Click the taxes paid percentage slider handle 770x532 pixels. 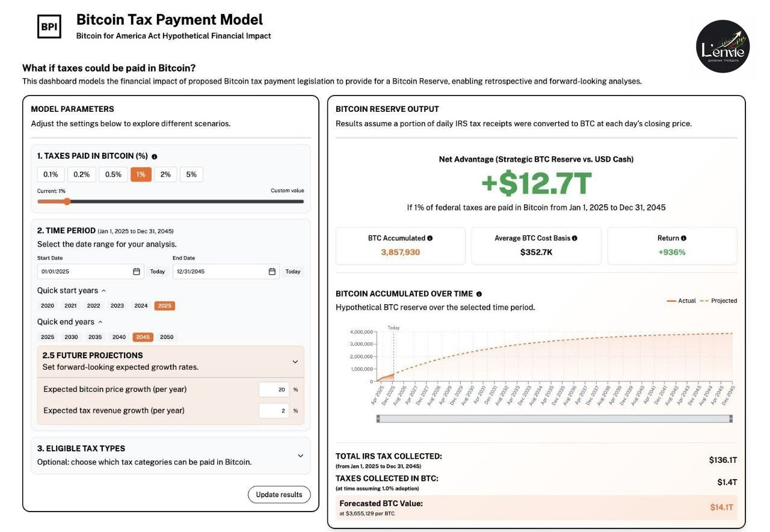[x=67, y=201]
